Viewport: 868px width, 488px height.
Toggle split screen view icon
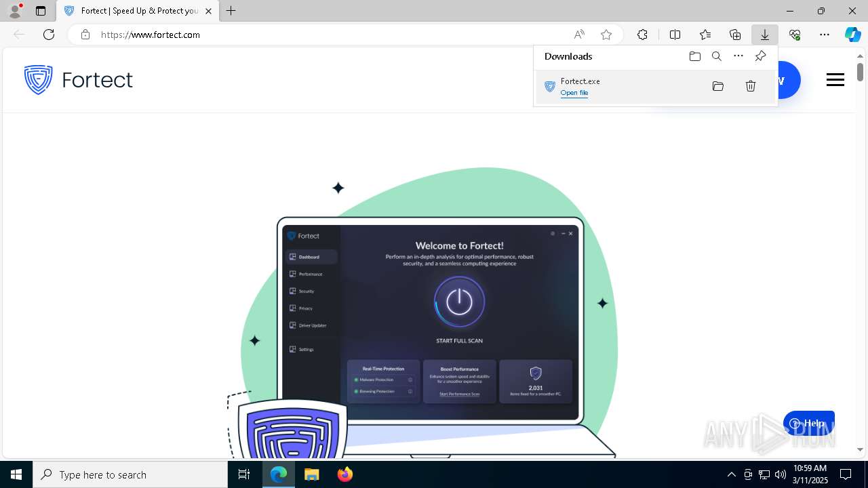[x=675, y=35]
